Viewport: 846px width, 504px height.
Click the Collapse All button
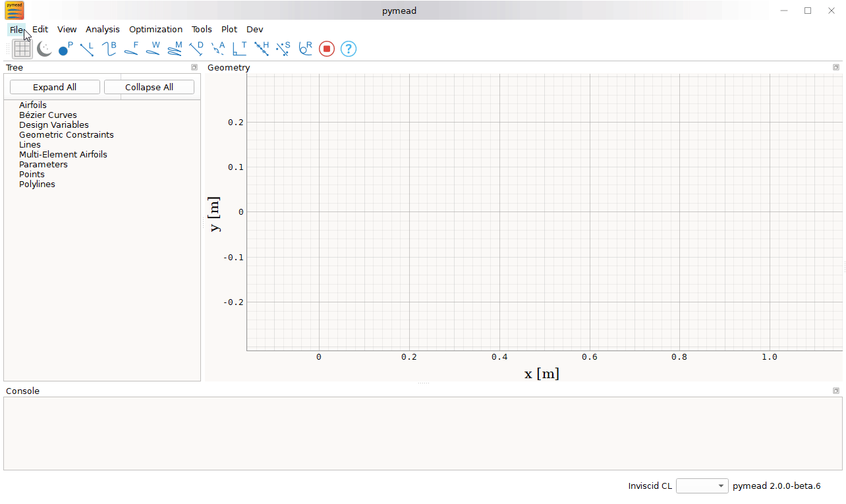(x=149, y=86)
